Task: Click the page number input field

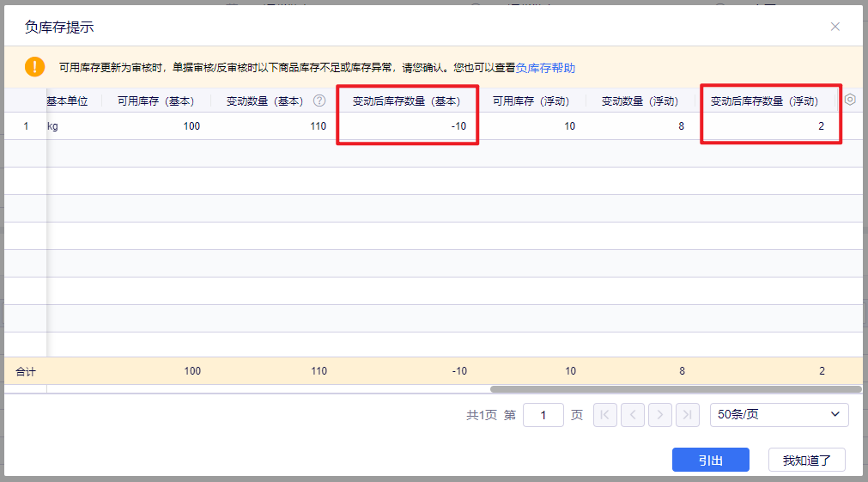Action: (x=543, y=415)
